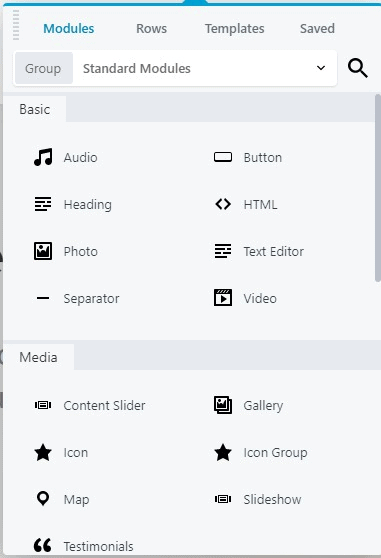381x558 pixels.
Task: Open the Rows tab
Action: point(152,28)
